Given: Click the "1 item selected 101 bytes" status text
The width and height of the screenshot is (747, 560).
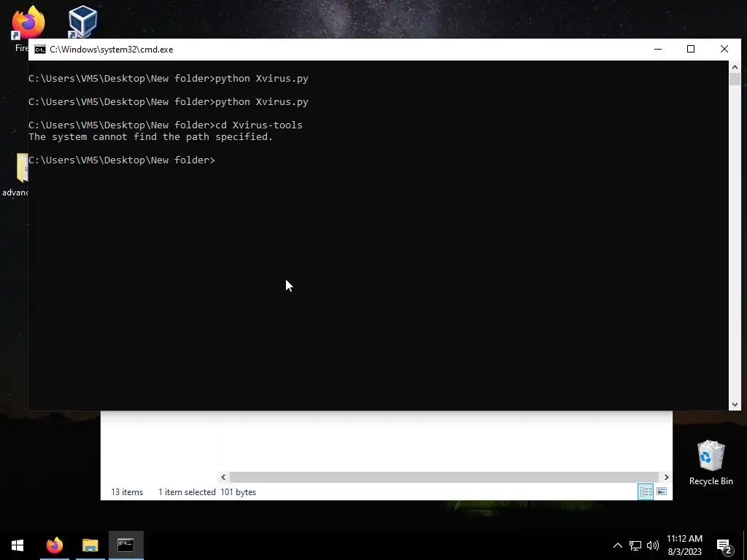Looking at the screenshot, I should point(207,492).
